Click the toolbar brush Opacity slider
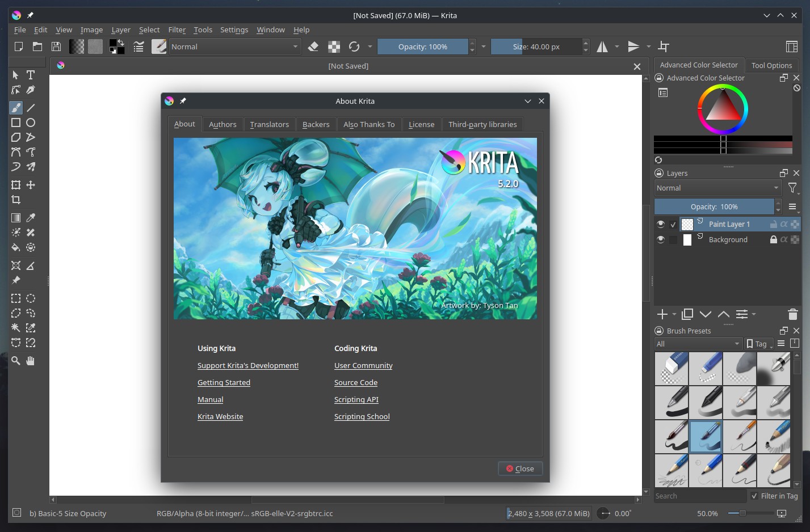Viewport: 810px width, 532px height. [423, 47]
